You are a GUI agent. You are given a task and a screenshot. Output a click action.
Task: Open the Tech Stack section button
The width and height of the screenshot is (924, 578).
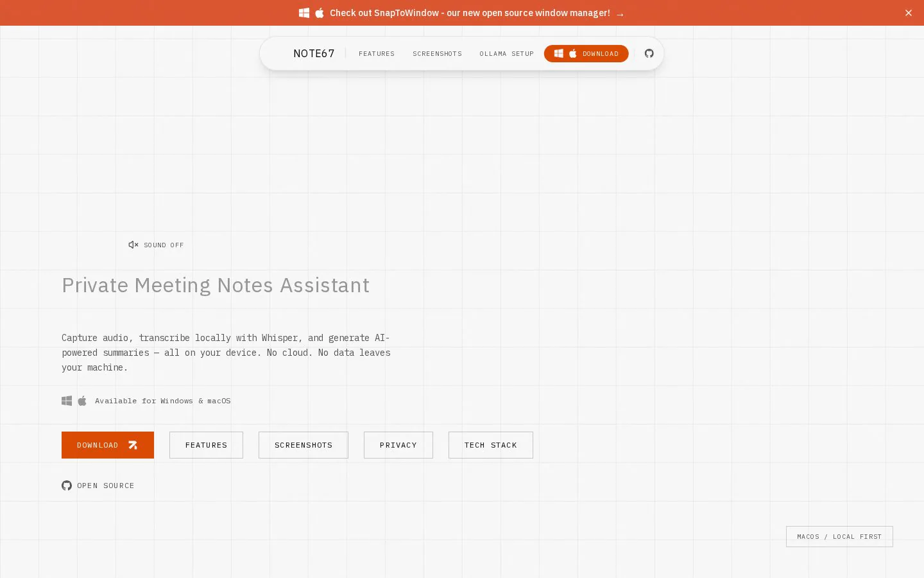(491, 445)
